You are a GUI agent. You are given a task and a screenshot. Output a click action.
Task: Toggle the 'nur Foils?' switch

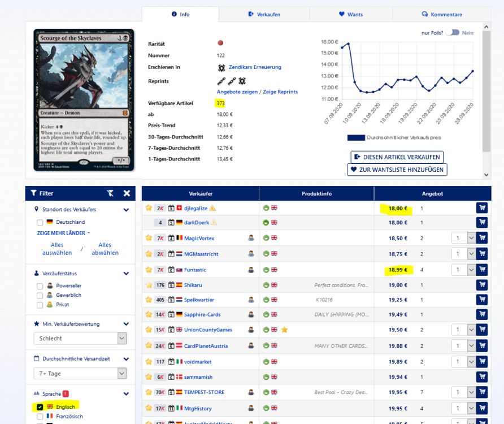[452, 33]
